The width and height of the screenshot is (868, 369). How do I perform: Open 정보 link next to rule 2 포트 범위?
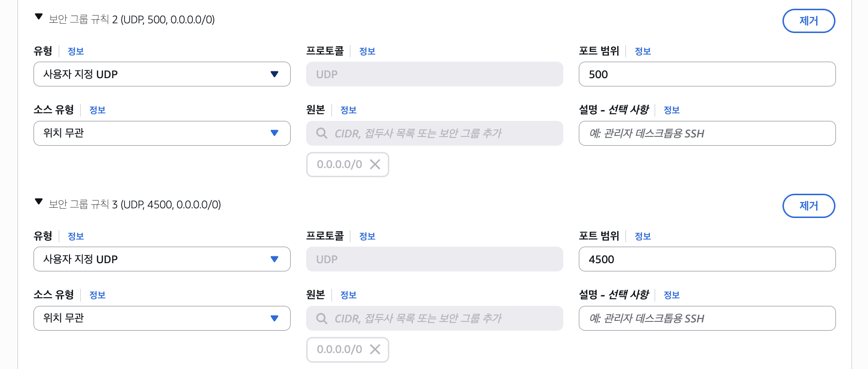[642, 51]
